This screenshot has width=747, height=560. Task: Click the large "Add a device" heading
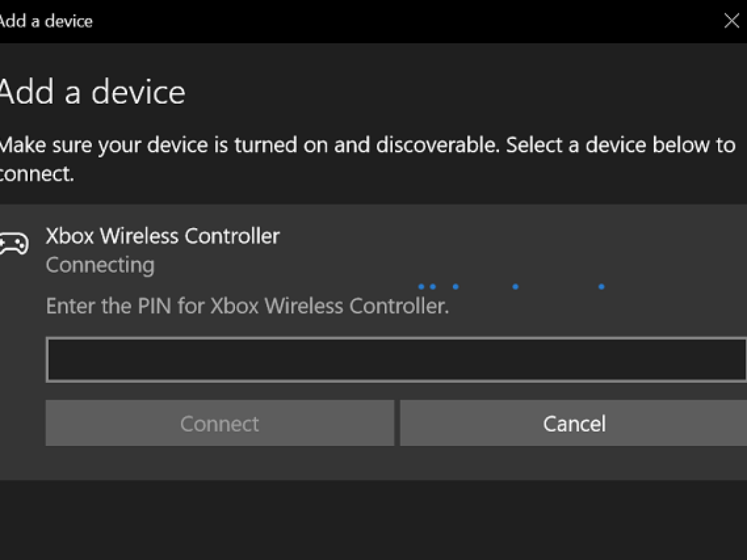point(92,92)
